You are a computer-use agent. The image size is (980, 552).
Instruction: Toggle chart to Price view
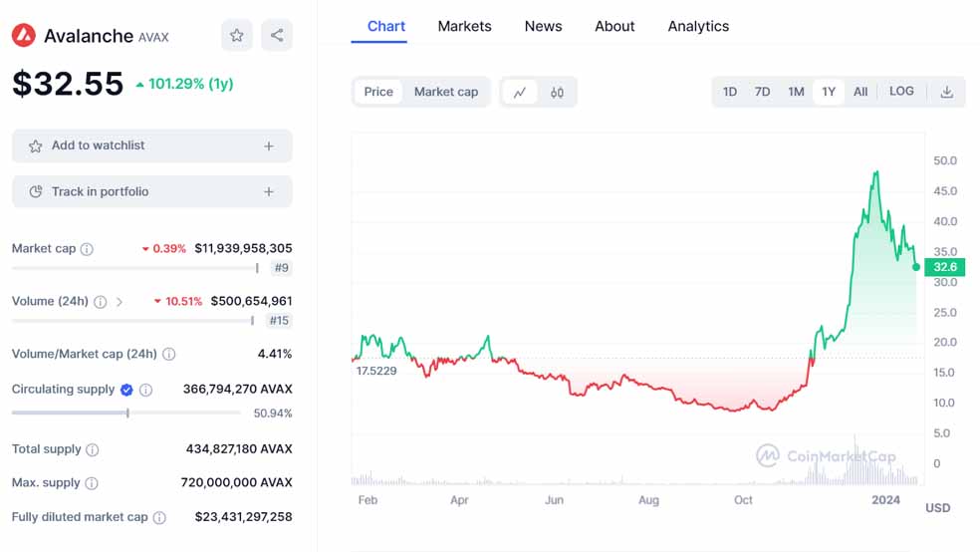(378, 92)
